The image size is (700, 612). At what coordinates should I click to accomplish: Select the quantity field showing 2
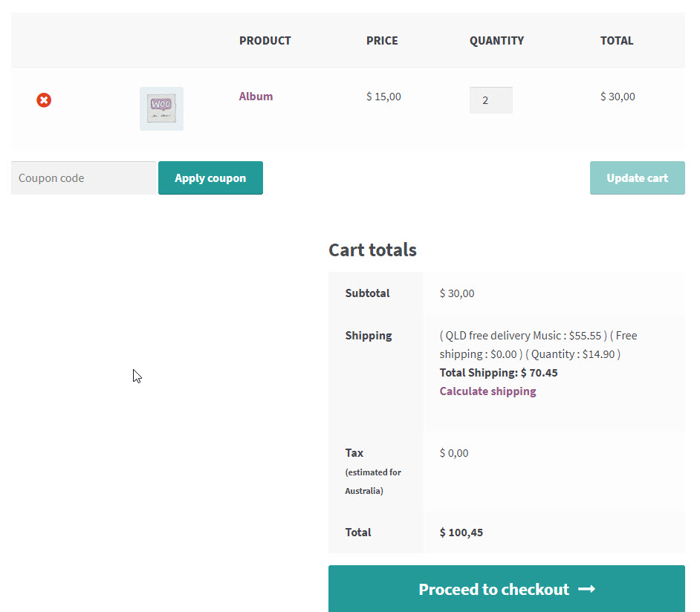pos(490,100)
